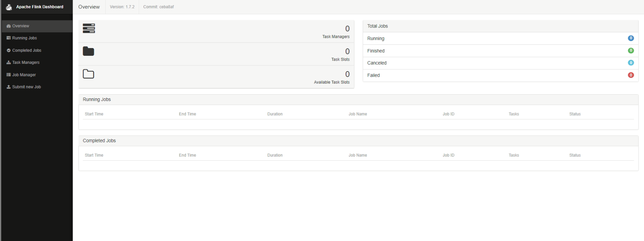This screenshot has height=241, width=644.
Task: Click Job ID column in Running Jobs
Action: (448, 114)
